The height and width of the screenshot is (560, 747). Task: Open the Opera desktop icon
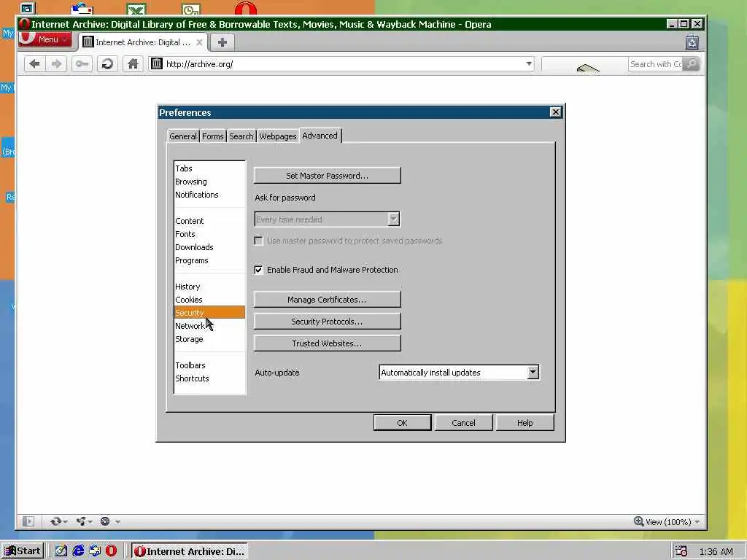(x=245, y=8)
